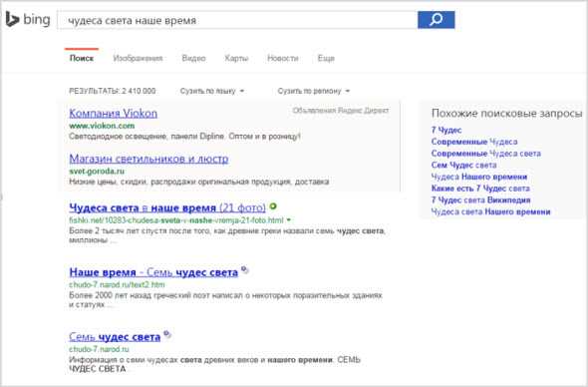The width and height of the screenshot is (588, 387).
Task: Focus the search field with 'чудеса света наше время'
Action: pos(237,20)
